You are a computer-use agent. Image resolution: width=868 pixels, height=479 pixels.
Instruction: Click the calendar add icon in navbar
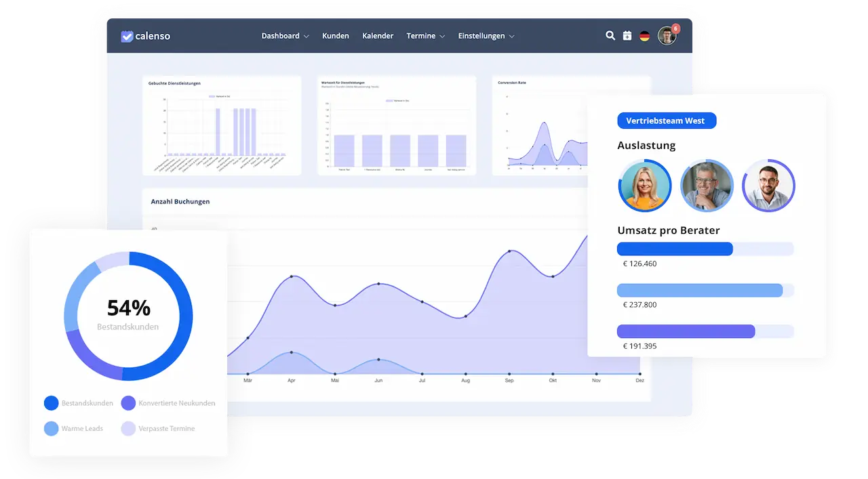coord(627,36)
